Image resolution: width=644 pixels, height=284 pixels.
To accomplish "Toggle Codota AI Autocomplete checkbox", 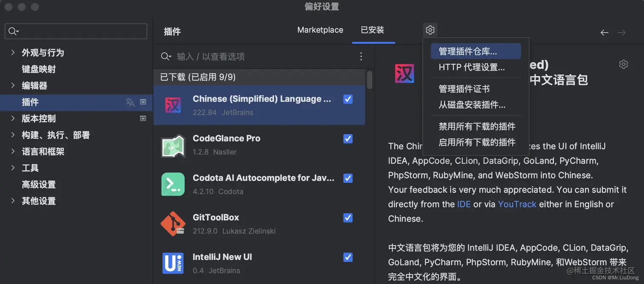I will [348, 178].
